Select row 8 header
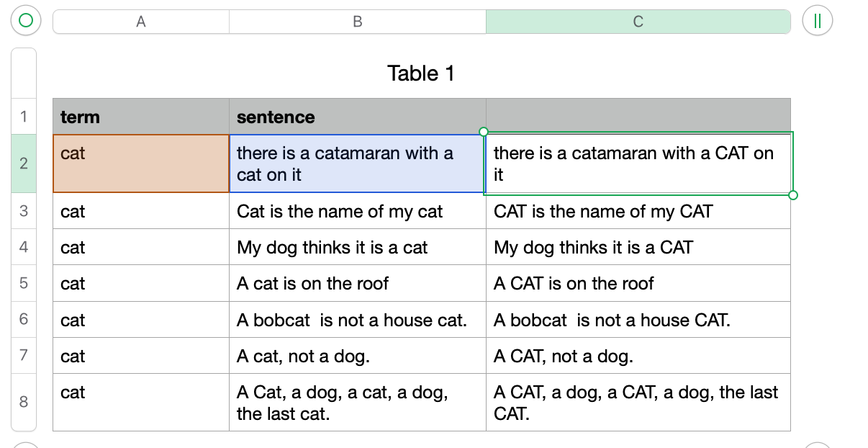 [x=24, y=402]
